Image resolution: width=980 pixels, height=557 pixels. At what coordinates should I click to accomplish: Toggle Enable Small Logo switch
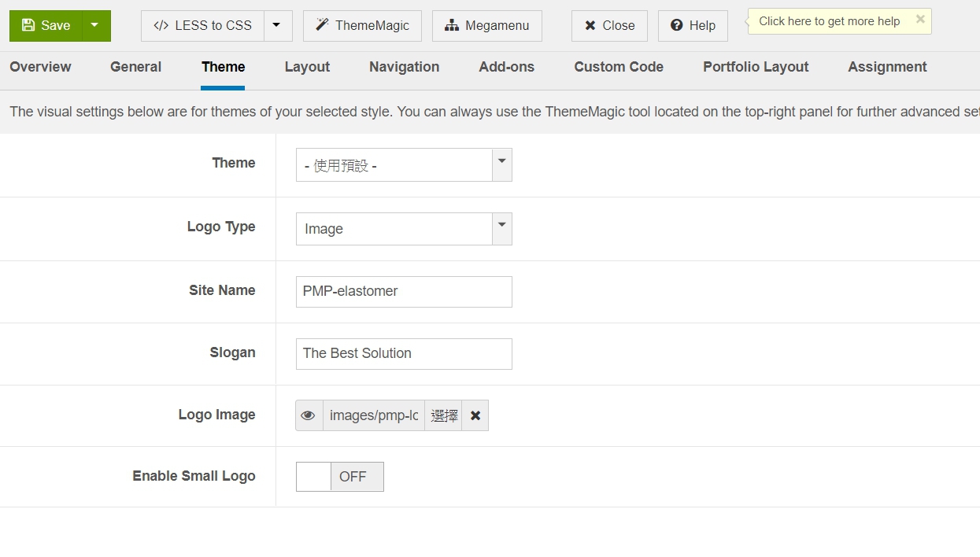click(339, 477)
